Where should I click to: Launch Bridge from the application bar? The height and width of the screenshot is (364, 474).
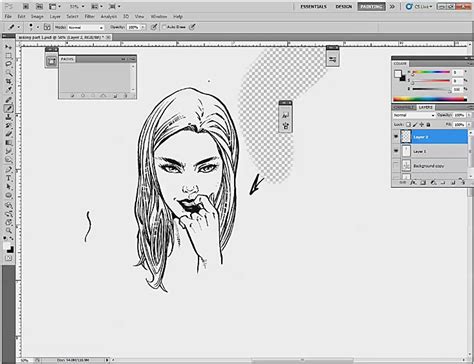(27, 6)
